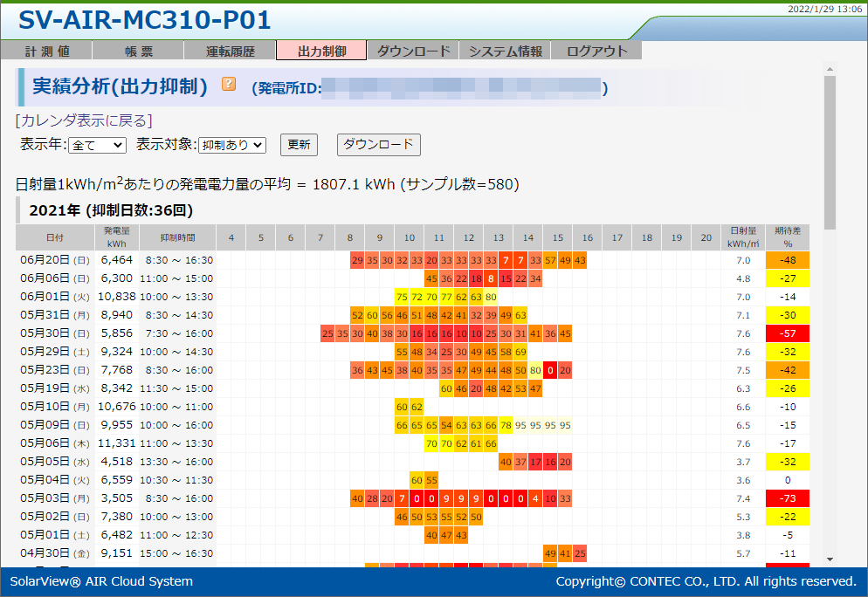Select the 出力制御 tab
868x597 pixels.
[321, 51]
